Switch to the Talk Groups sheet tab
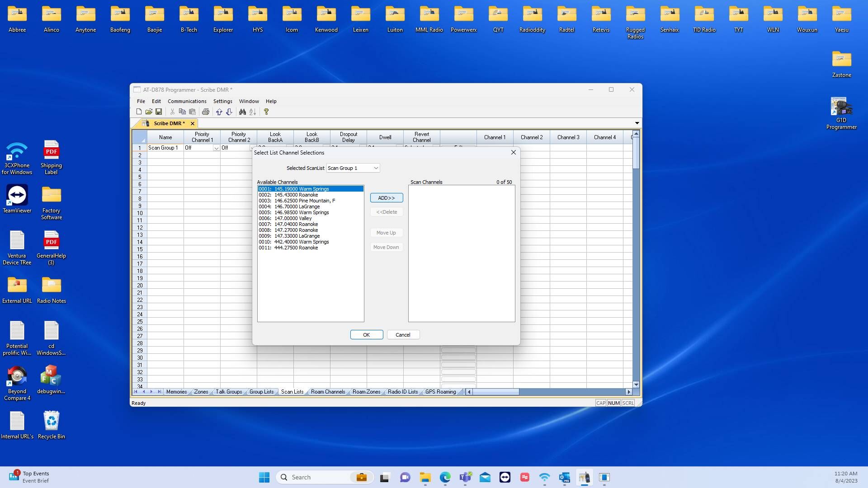Image resolution: width=868 pixels, height=488 pixels. pos(229,392)
